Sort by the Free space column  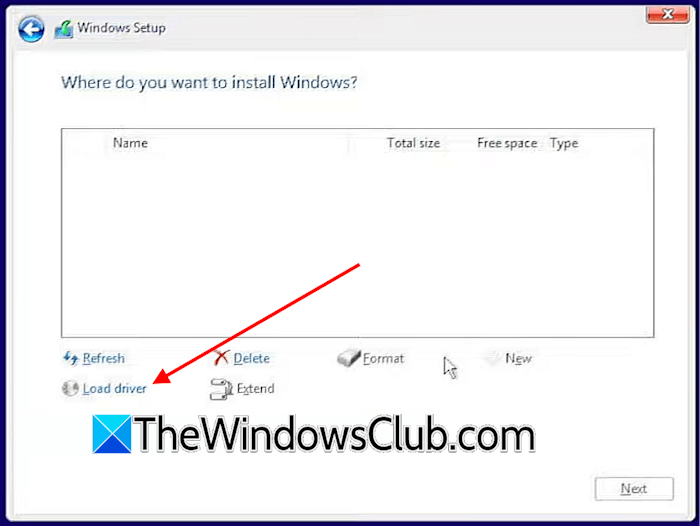[x=507, y=143]
